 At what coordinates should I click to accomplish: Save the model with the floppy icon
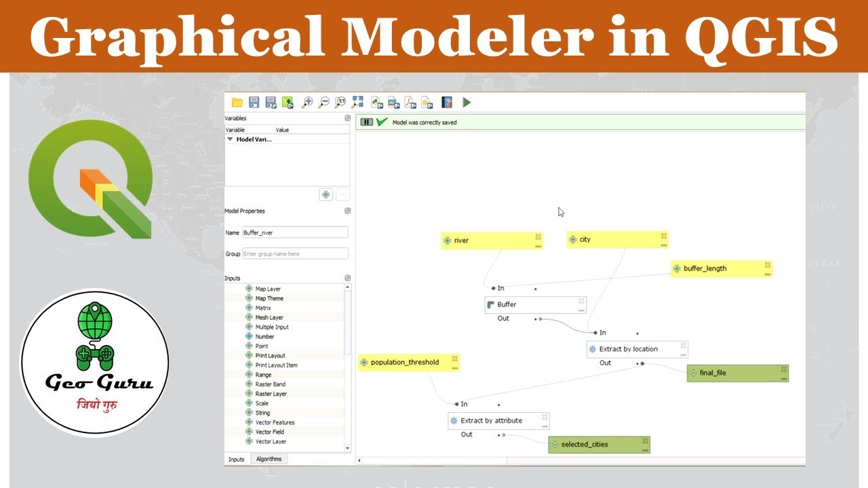click(x=254, y=102)
